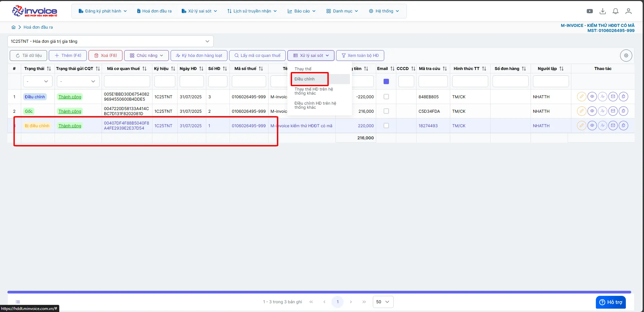Viewport: 644px width, 312px height.
Task: Open the Báo cáo top menu
Action: 301,11
